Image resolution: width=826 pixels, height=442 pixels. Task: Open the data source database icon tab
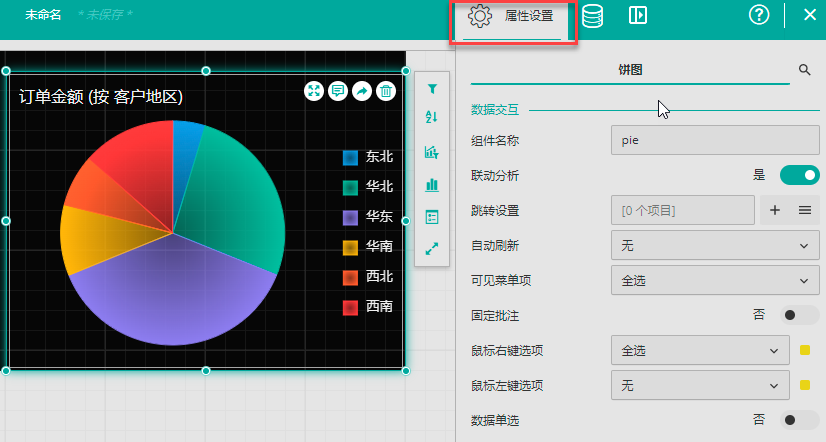[x=593, y=16]
